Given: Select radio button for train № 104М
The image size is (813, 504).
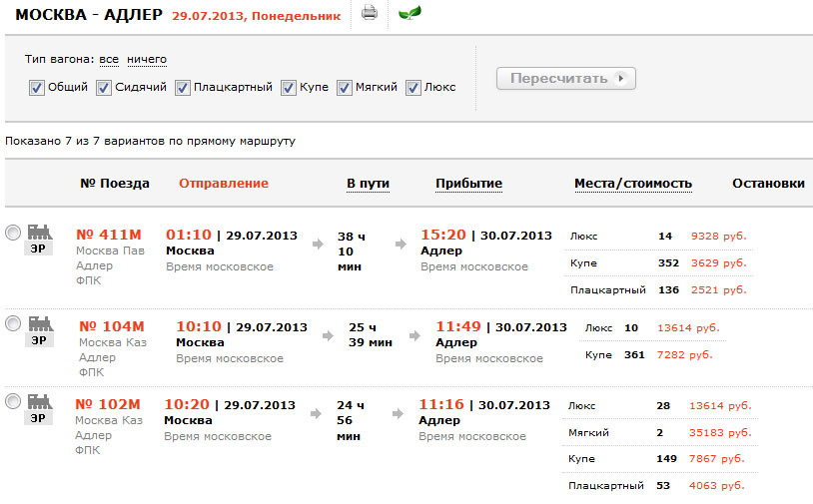Looking at the screenshot, I should click(x=13, y=323).
